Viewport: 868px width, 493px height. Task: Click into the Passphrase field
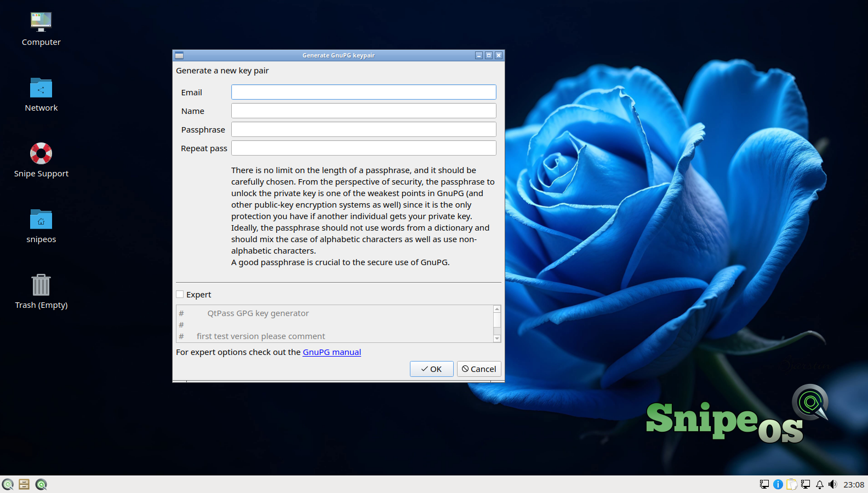pyautogui.click(x=364, y=129)
